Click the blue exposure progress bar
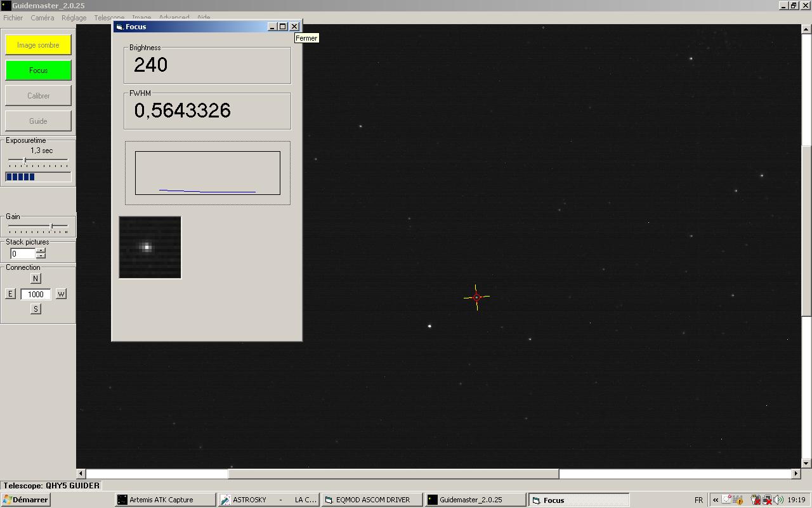This screenshot has width=812, height=508. click(38, 177)
